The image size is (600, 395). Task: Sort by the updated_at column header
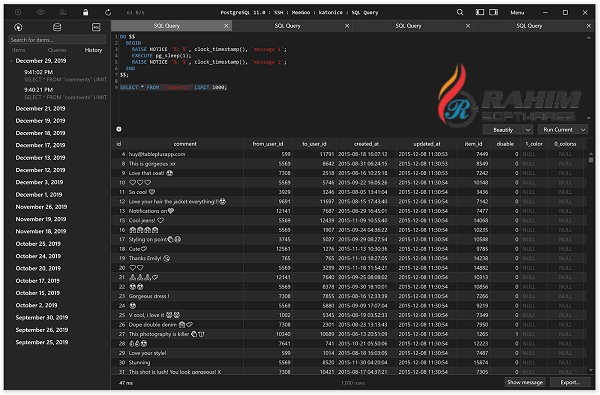coord(427,144)
